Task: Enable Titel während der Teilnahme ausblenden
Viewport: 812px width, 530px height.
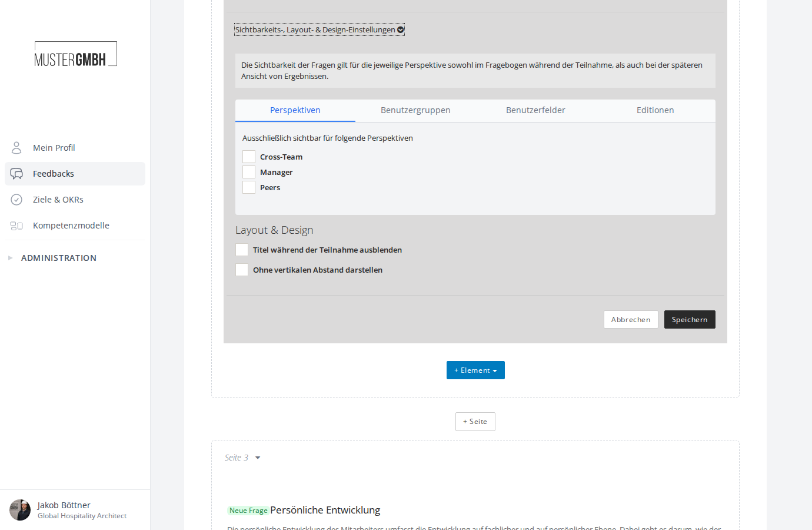Action: click(x=242, y=250)
